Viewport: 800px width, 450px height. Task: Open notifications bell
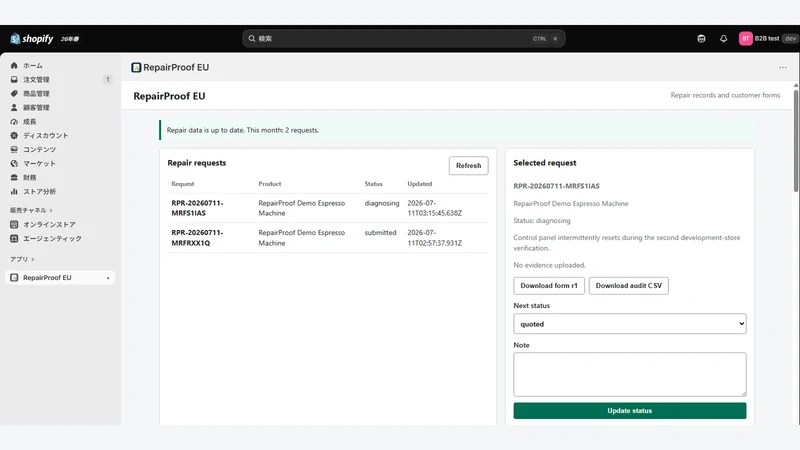pyautogui.click(x=723, y=39)
